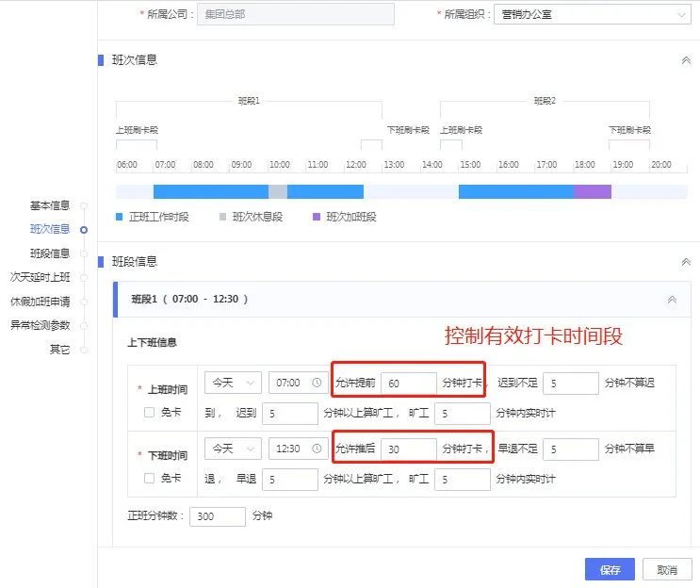Collapse the 班段1 (07:00 - 12:30) panel

coord(672,300)
